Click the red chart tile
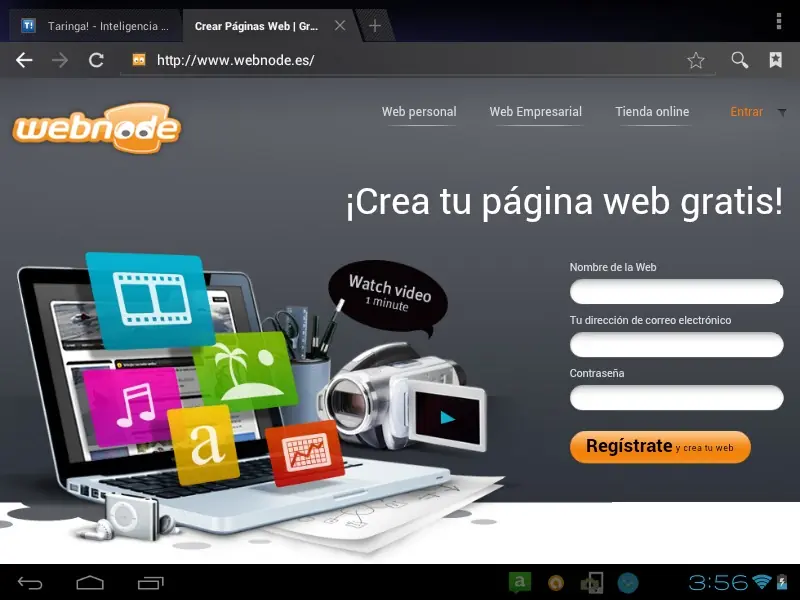Image resolution: width=800 pixels, height=600 pixels. [x=305, y=452]
